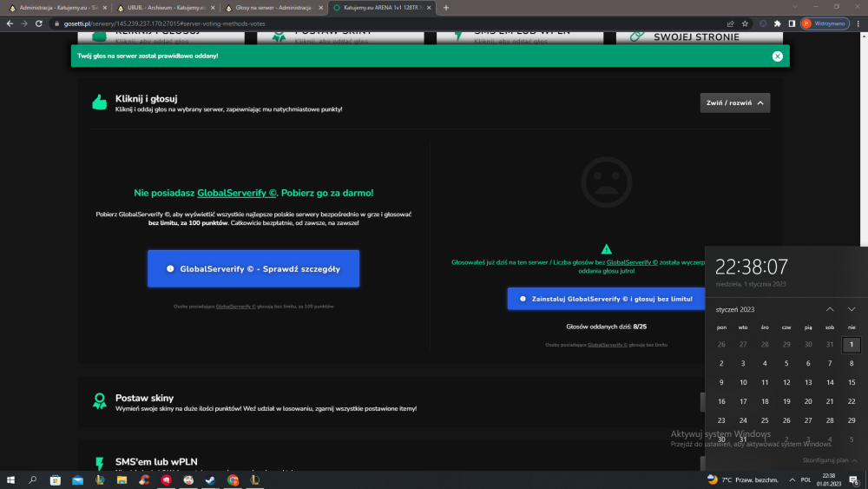Screen dimensions: 868x489
Task: Click the SMS'em lub wPLN lightning icon
Action: point(100,464)
